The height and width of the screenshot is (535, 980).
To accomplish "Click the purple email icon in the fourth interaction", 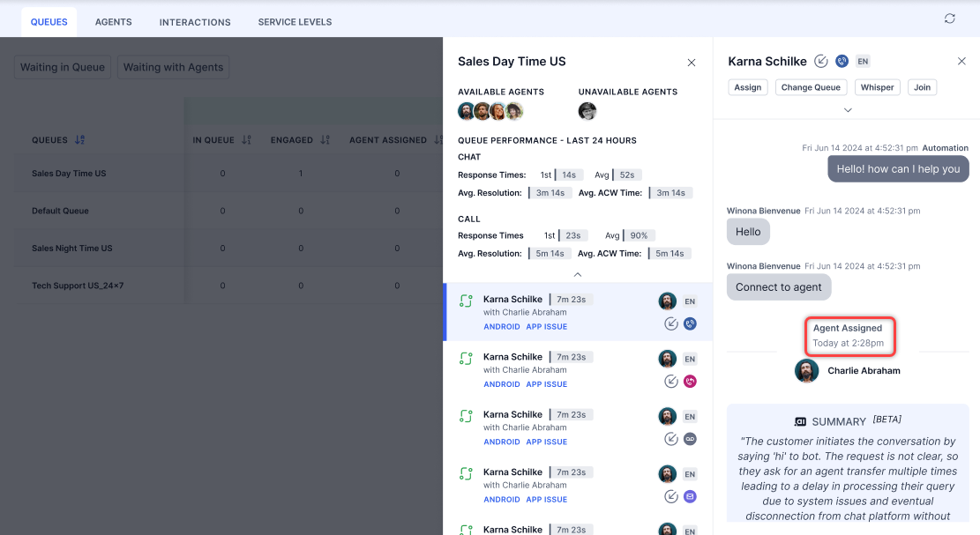I will pos(690,497).
